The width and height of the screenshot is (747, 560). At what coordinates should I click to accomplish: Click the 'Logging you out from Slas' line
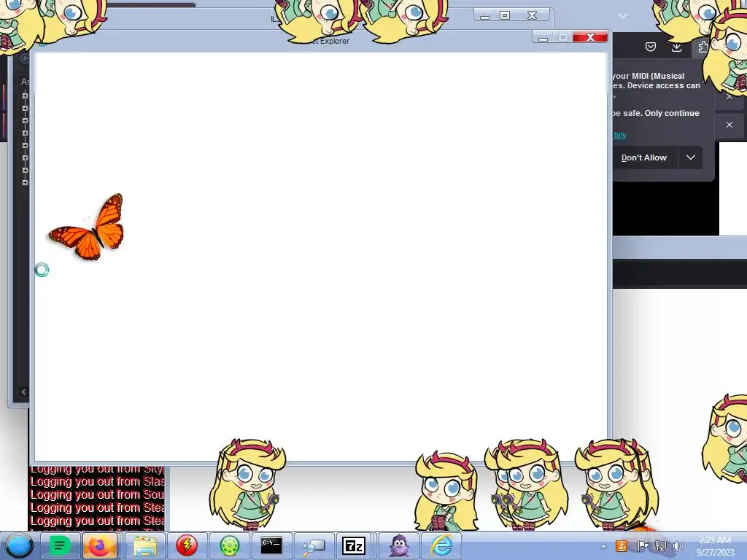pyautogui.click(x=97, y=481)
